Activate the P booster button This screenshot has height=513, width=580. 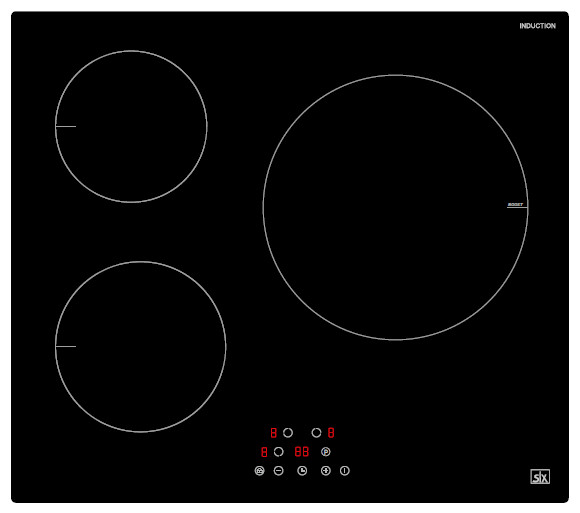tap(326, 452)
